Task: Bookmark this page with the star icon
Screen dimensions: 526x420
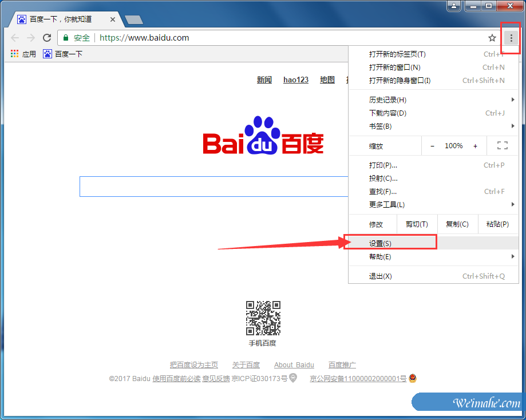Action: pos(492,38)
